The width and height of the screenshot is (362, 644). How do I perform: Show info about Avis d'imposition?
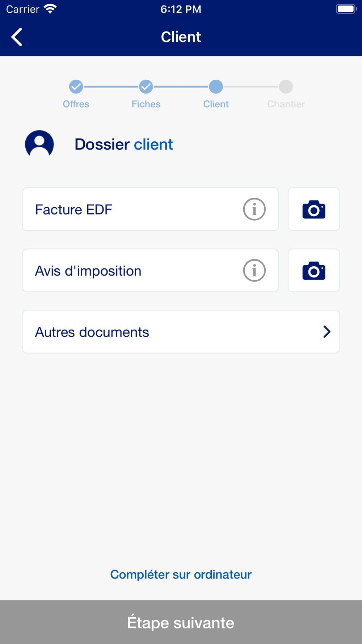click(254, 270)
